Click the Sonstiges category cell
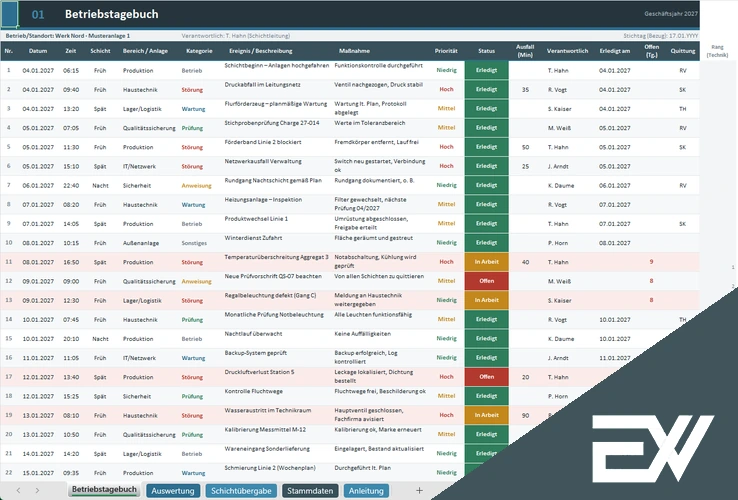Image resolution: width=738 pixels, height=500 pixels. 194,243
